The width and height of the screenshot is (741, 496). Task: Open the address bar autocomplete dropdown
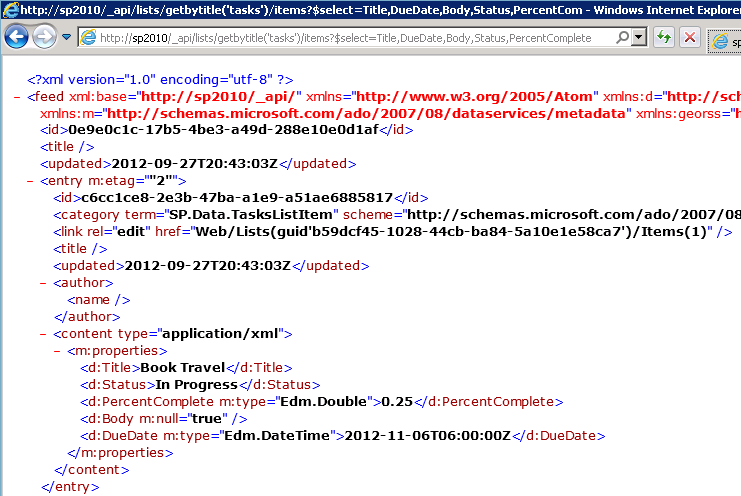pyautogui.click(x=639, y=37)
